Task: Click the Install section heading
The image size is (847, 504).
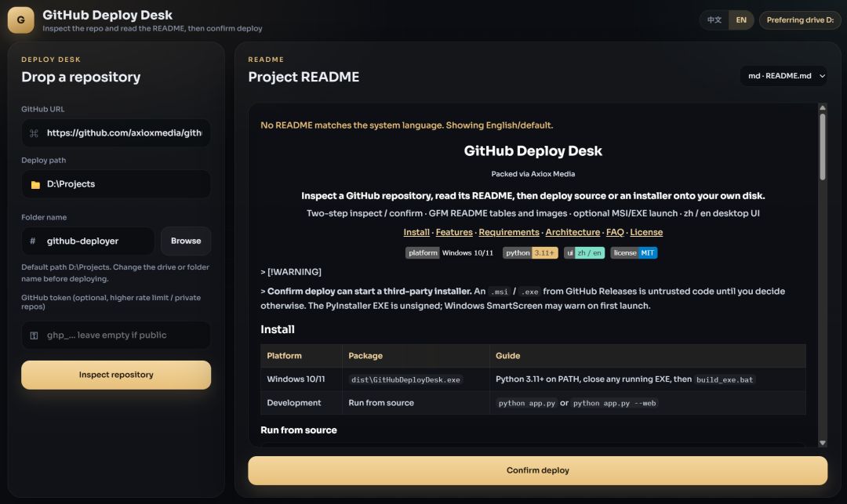Action: pos(278,330)
